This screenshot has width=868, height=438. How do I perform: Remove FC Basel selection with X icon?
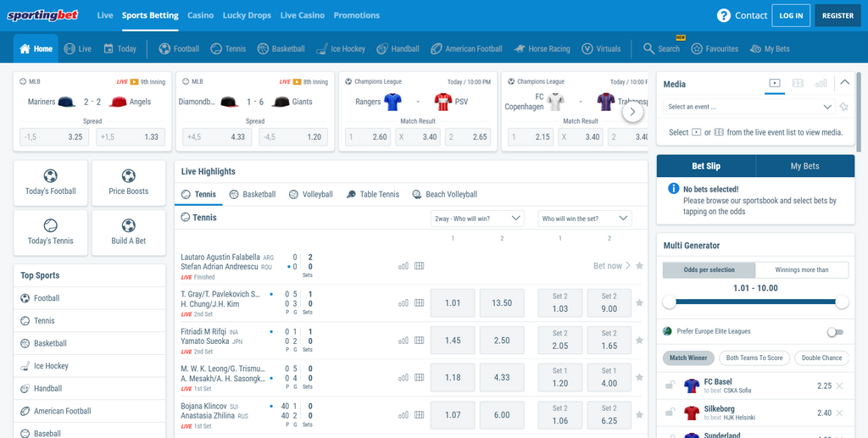(x=839, y=385)
